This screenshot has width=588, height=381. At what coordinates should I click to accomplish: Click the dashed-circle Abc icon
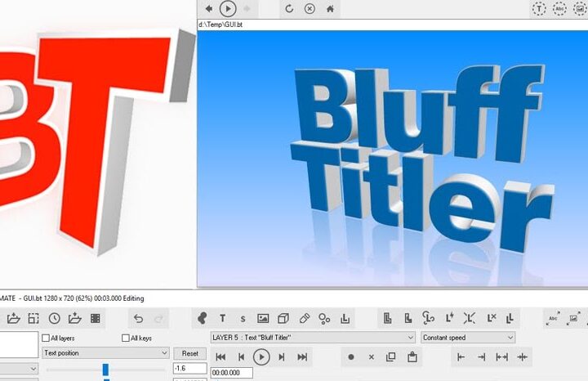click(559, 9)
